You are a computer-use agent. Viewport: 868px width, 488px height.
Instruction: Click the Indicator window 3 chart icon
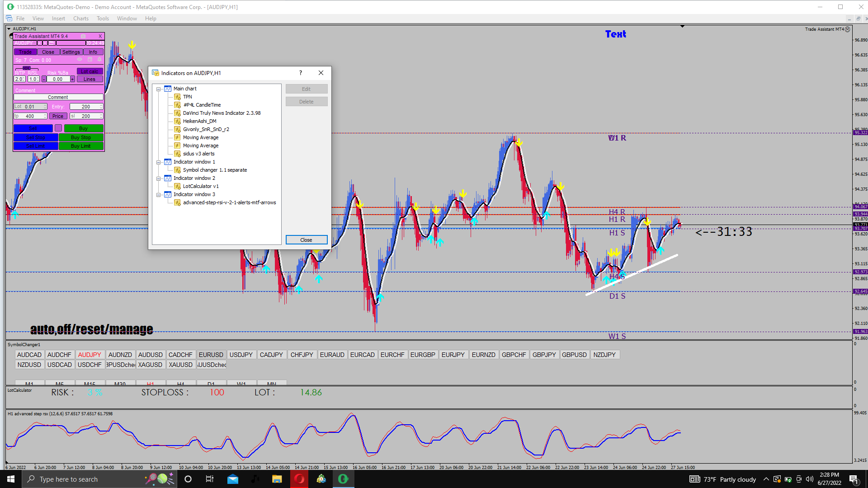coord(168,194)
